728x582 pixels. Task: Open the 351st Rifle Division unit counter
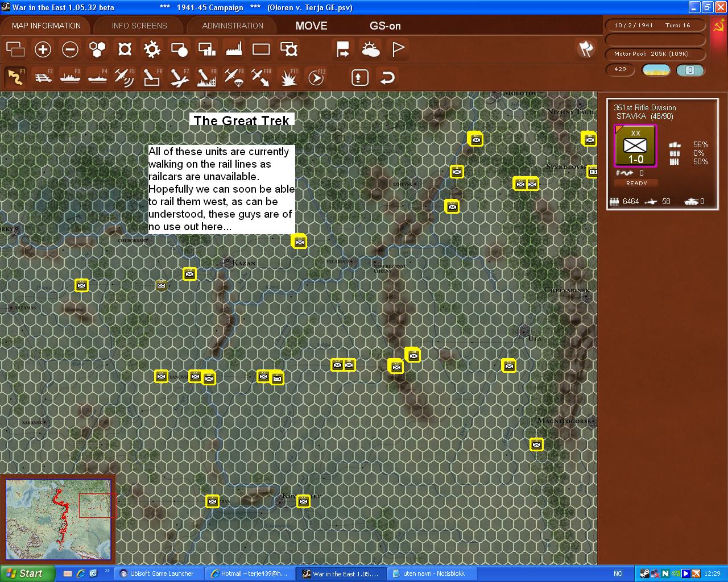(x=636, y=145)
